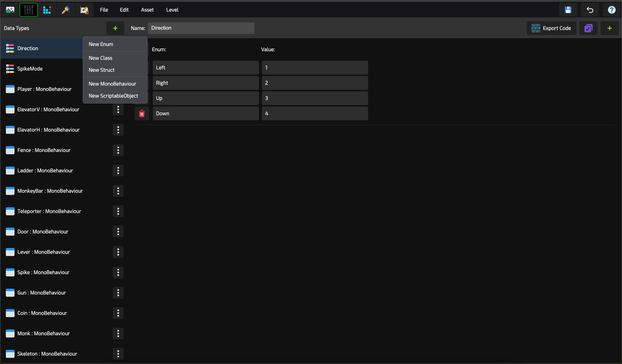Open the Asset menu
This screenshot has height=364, width=622.
click(147, 10)
